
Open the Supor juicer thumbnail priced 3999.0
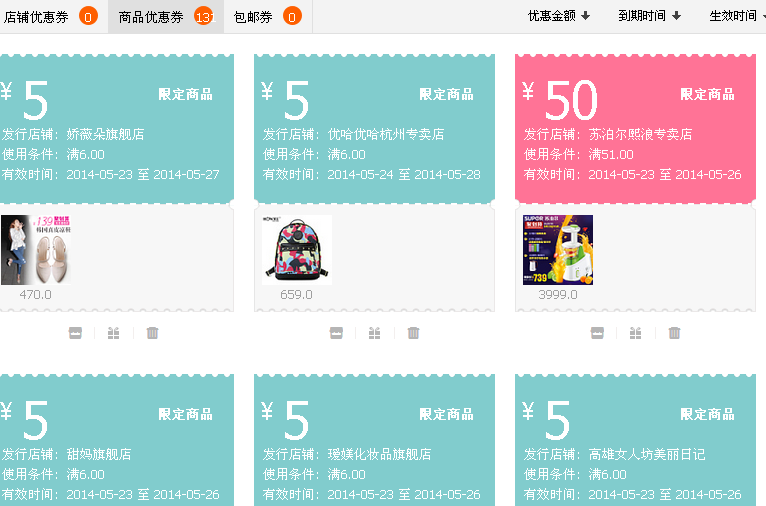558,250
